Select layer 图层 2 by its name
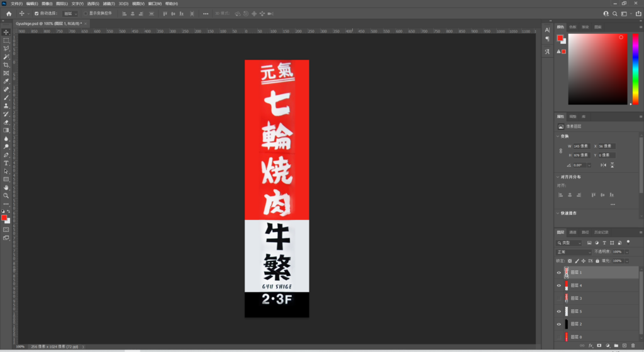644x352 pixels. tap(576, 324)
